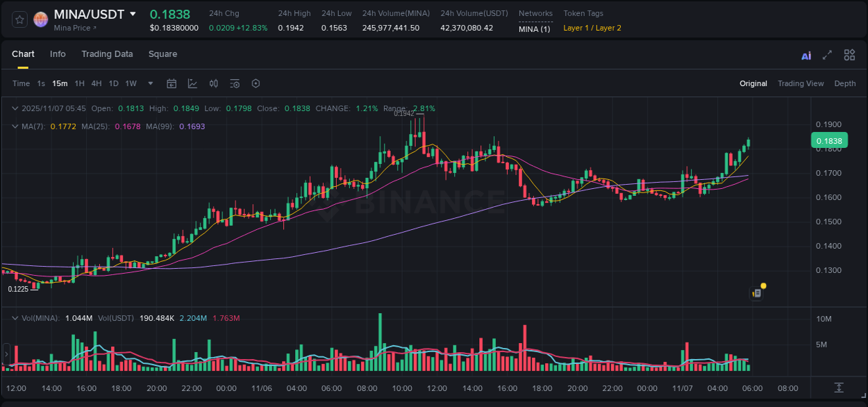
Task: Click the calendar date-range icon
Action: (x=172, y=83)
